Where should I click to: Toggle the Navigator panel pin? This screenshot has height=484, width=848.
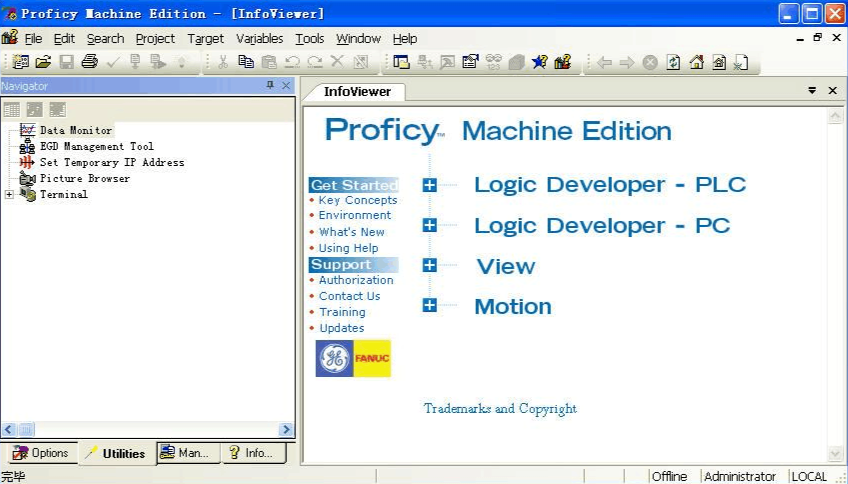pyautogui.click(x=270, y=86)
